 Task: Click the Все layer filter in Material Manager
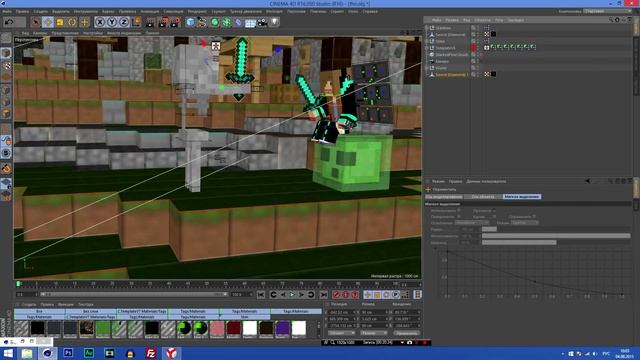click(x=40, y=311)
